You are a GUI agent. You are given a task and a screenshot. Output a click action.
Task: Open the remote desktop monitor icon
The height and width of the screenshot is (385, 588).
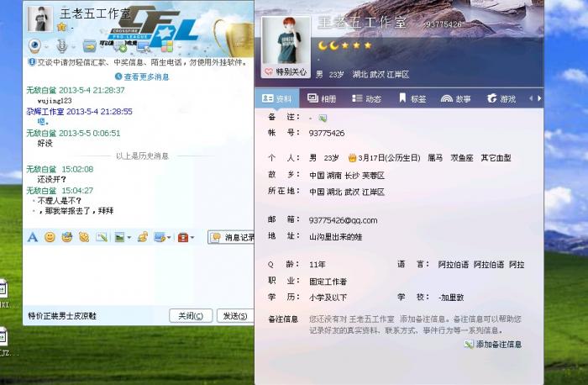pyautogui.click(x=144, y=46)
